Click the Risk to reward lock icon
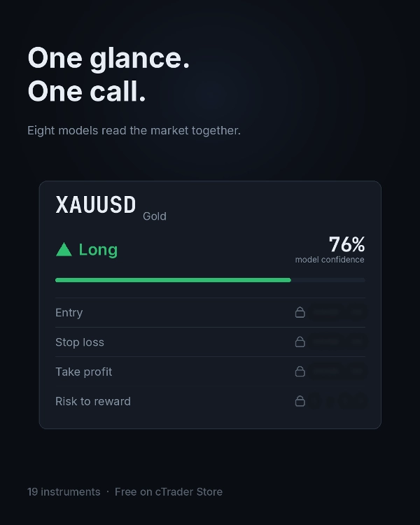The image size is (420, 525). point(300,400)
